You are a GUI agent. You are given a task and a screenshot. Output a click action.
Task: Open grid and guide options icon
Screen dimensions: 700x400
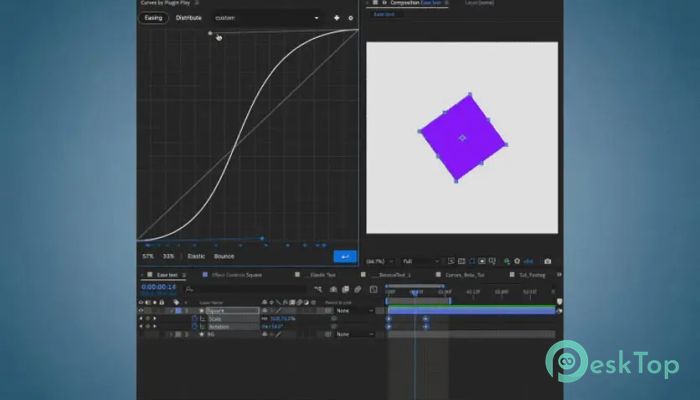492,261
